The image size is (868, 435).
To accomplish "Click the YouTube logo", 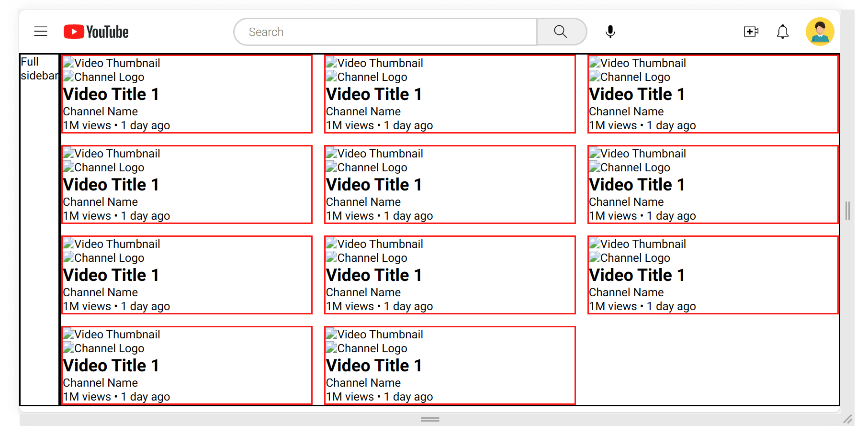I will pos(96,32).
